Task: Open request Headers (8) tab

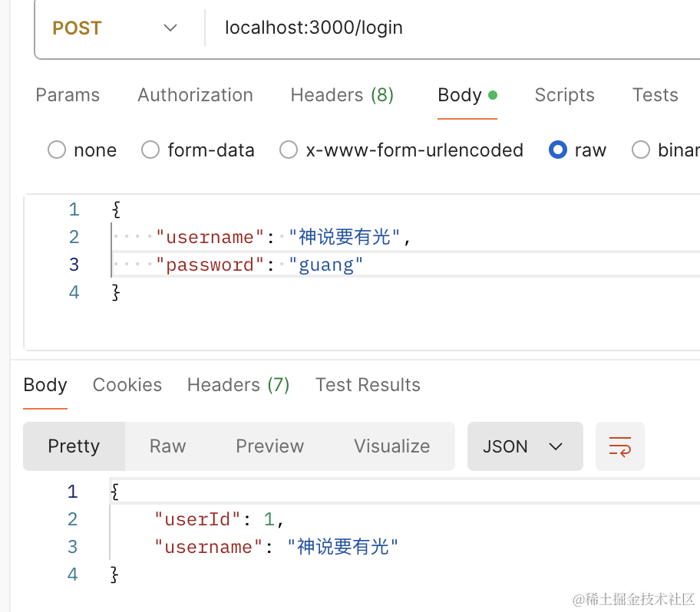Action: [x=342, y=95]
